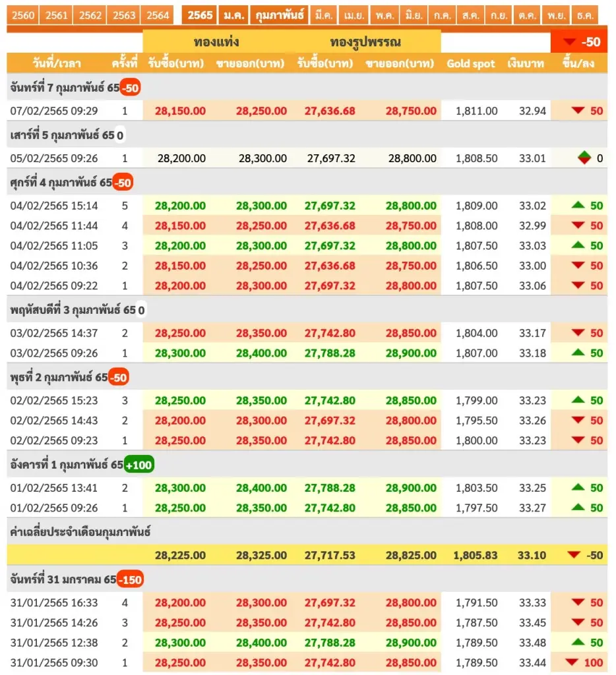Click the down arrow in the 31/01/2565 09:30 row

pyautogui.click(x=572, y=662)
